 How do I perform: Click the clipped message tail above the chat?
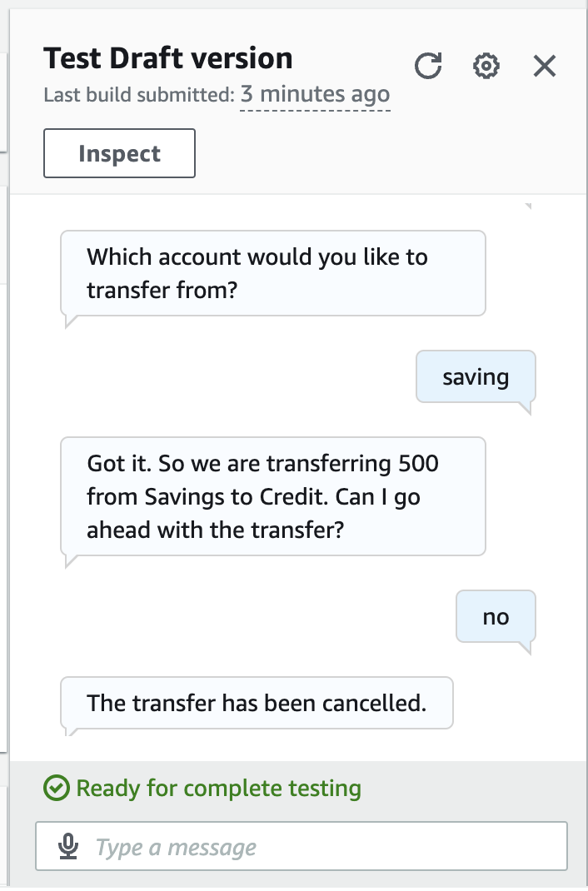tap(526, 204)
